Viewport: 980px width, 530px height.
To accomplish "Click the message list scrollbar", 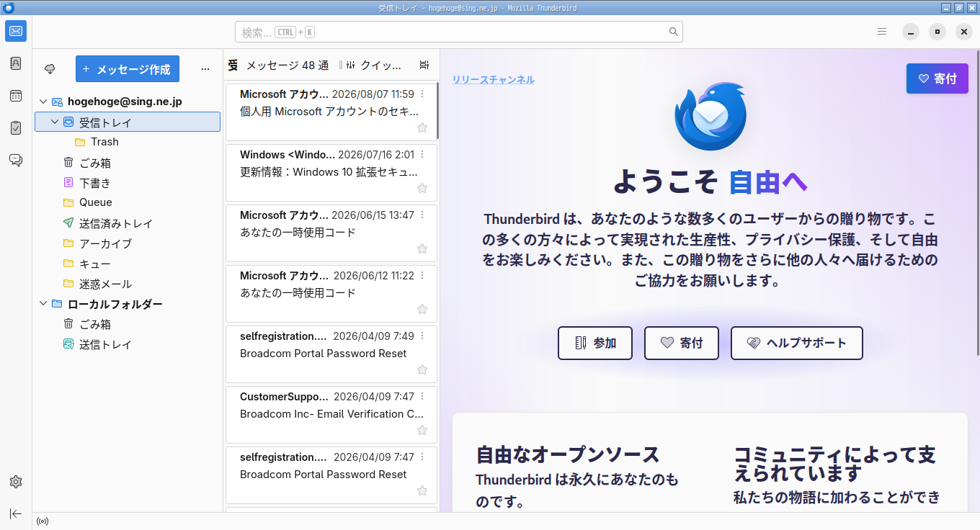I will (x=437, y=112).
